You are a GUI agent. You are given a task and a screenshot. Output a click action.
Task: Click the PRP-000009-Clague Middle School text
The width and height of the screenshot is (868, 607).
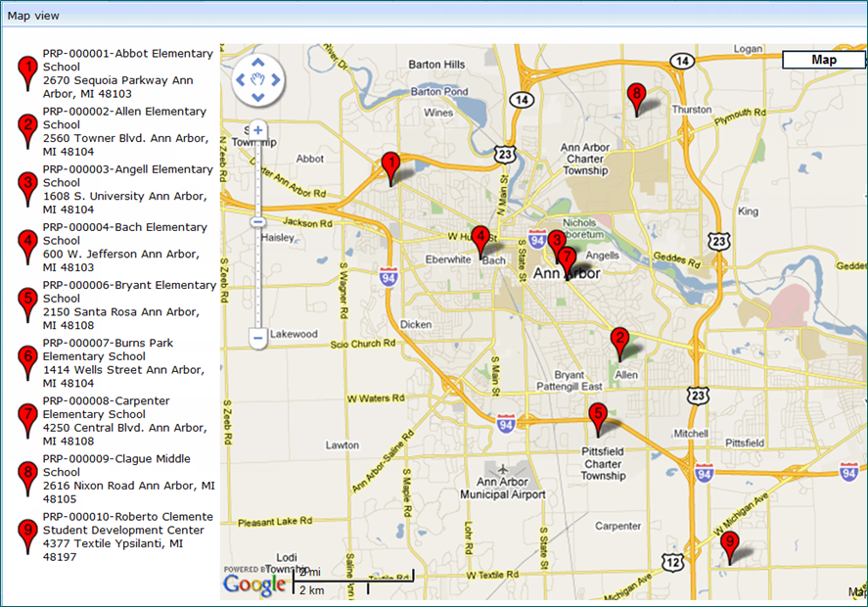pos(116,465)
